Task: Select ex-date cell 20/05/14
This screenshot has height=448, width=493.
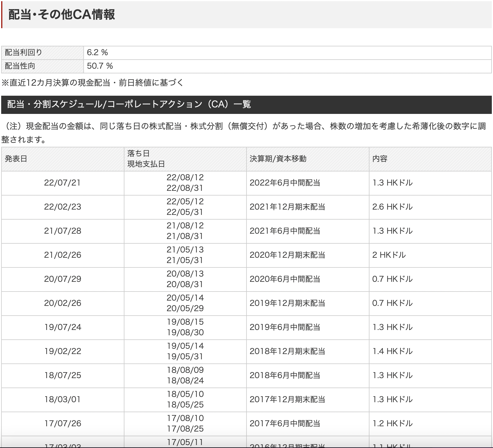Action: coord(185,304)
